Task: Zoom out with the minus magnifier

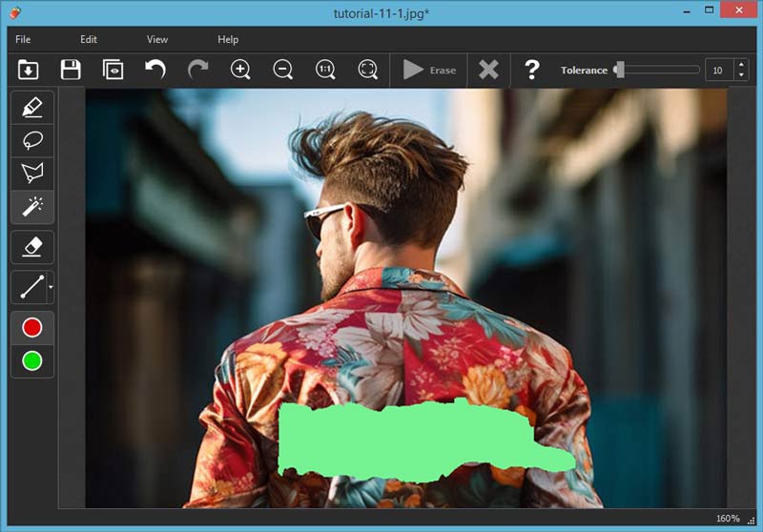Action: pos(282,70)
